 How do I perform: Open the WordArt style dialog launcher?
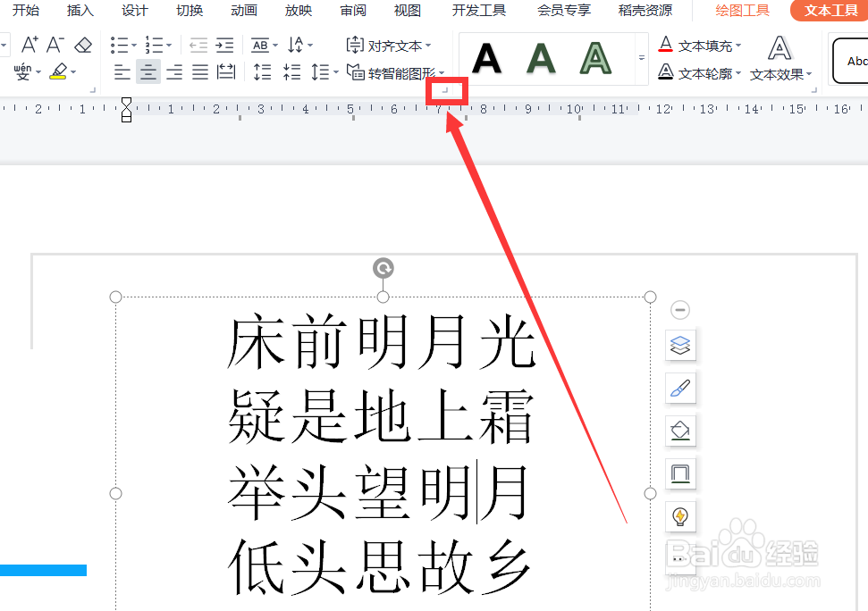pos(813,89)
